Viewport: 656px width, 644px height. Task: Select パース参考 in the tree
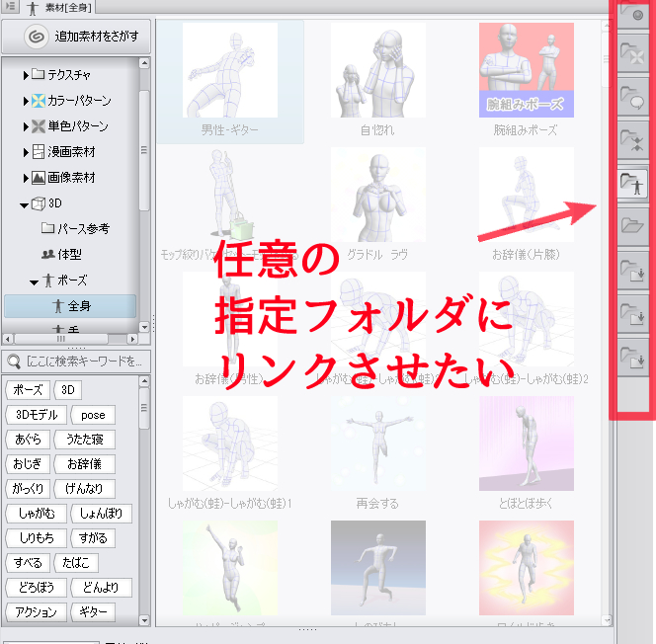tap(84, 229)
